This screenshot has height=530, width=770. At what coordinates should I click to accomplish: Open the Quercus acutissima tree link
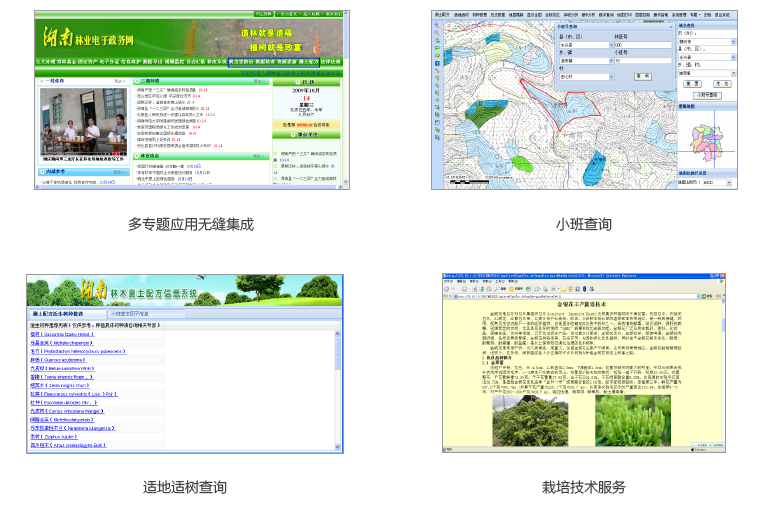click(58, 360)
